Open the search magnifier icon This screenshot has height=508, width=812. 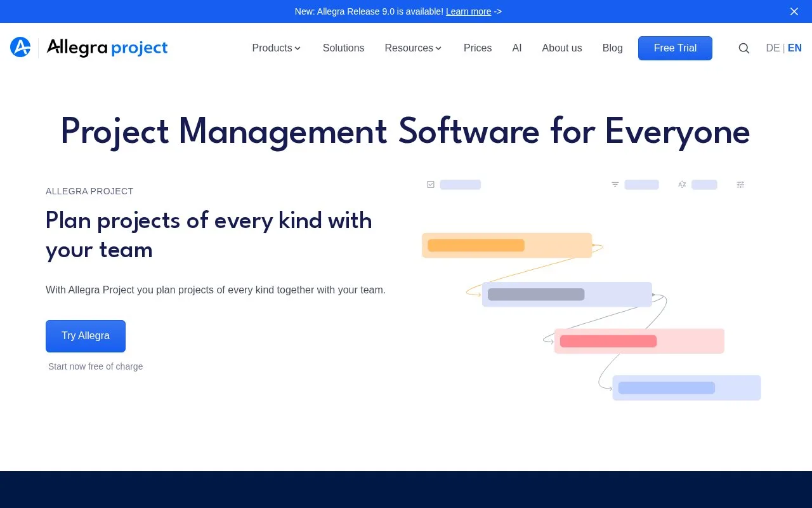click(x=744, y=48)
